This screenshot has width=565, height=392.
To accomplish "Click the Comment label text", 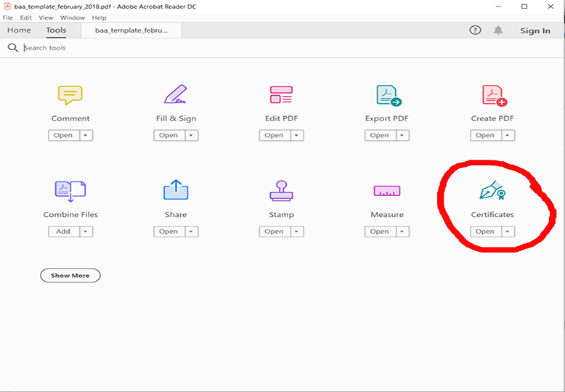I will pos(70,118).
